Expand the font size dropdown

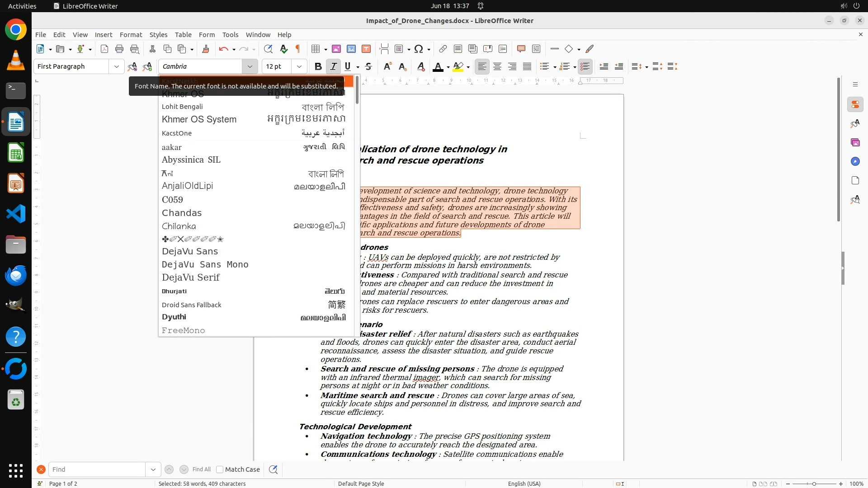click(x=299, y=66)
